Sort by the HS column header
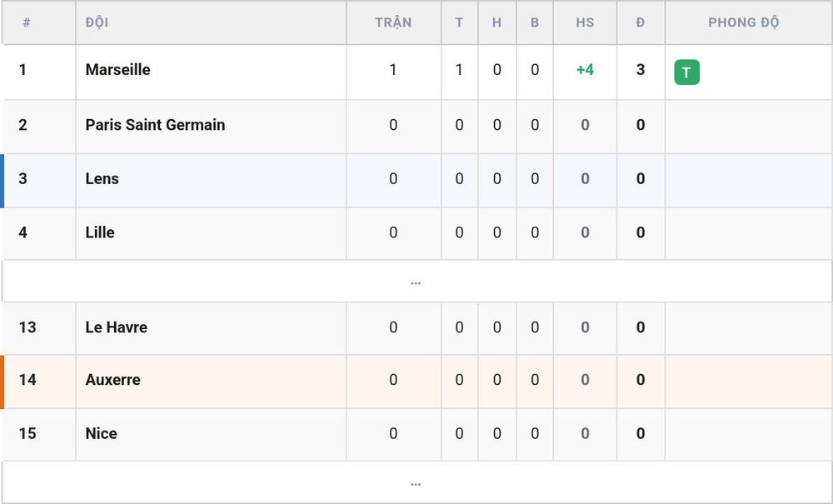833x504 pixels. (x=585, y=22)
